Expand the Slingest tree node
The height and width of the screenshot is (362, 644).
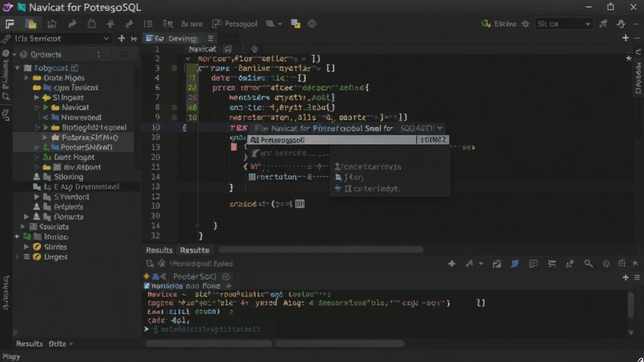coord(36,97)
